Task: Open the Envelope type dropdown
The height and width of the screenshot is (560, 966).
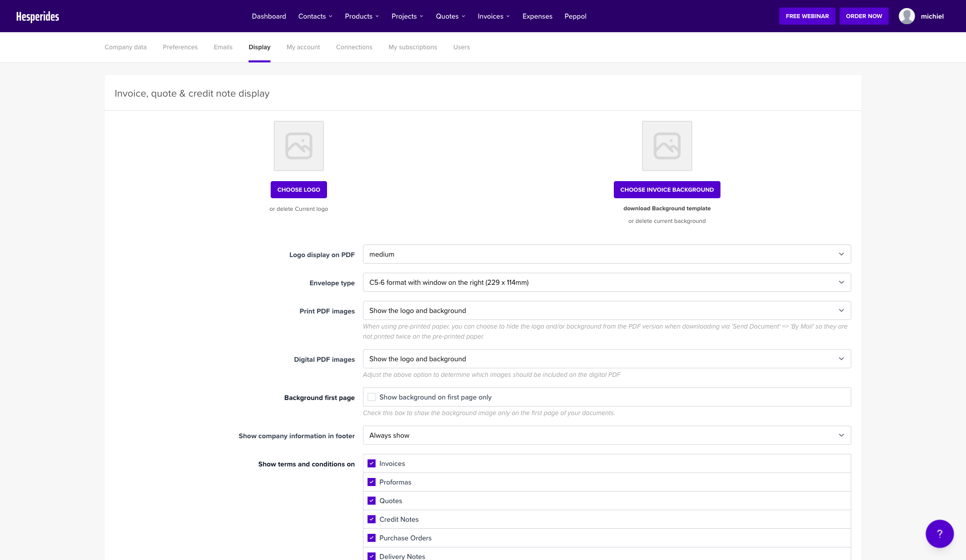Action: (x=607, y=282)
